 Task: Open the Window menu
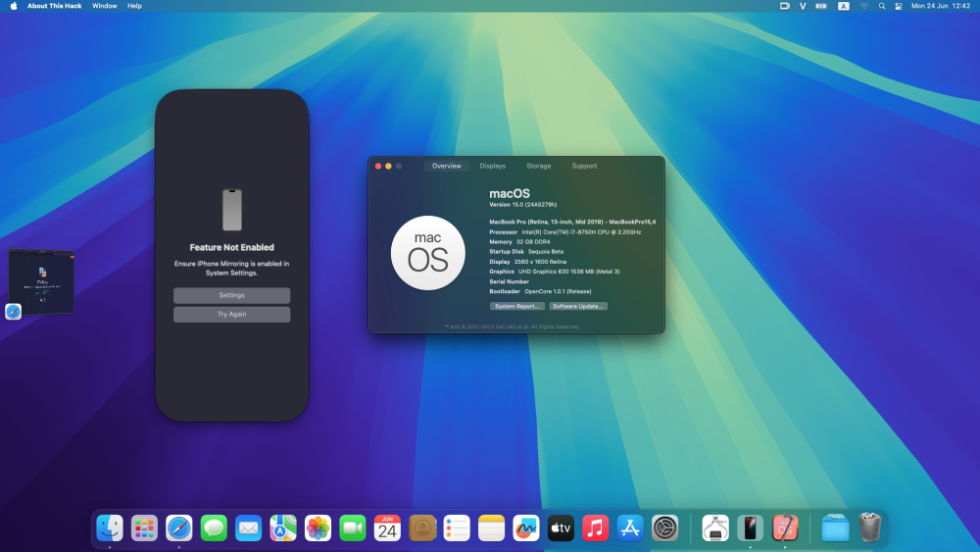pos(105,6)
